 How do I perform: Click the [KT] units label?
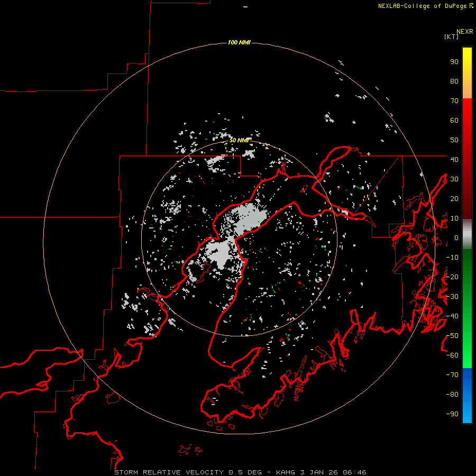tap(451, 36)
